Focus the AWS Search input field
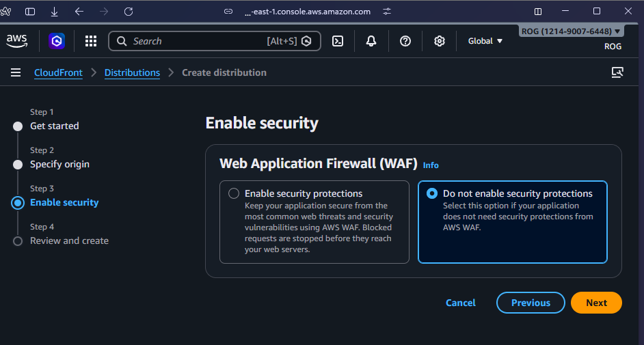 point(198,41)
